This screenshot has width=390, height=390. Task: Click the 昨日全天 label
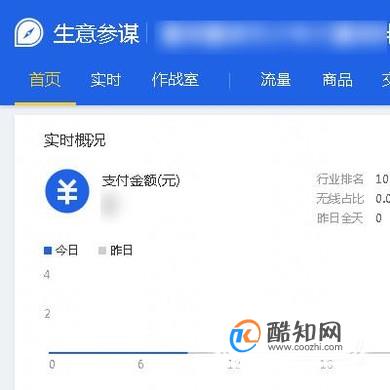pyautogui.click(x=340, y=218)
